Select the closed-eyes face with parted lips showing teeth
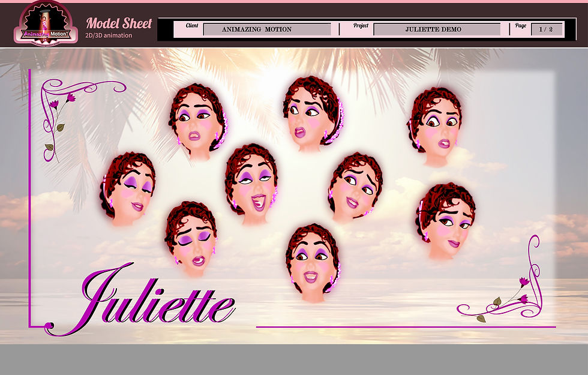Viewport: 588px width, 375px height. [x=191, y=239]
